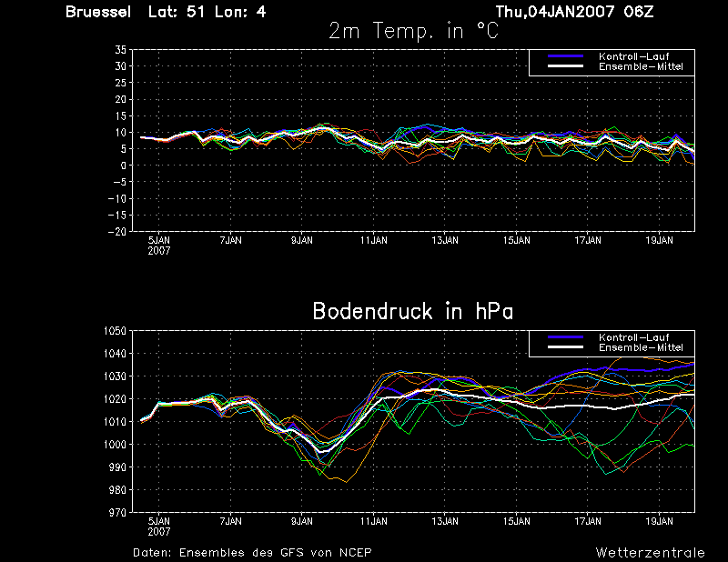
Task: Click the white Ensemble-Mittel swatch in temperature legend
Action: click(565, 66)
